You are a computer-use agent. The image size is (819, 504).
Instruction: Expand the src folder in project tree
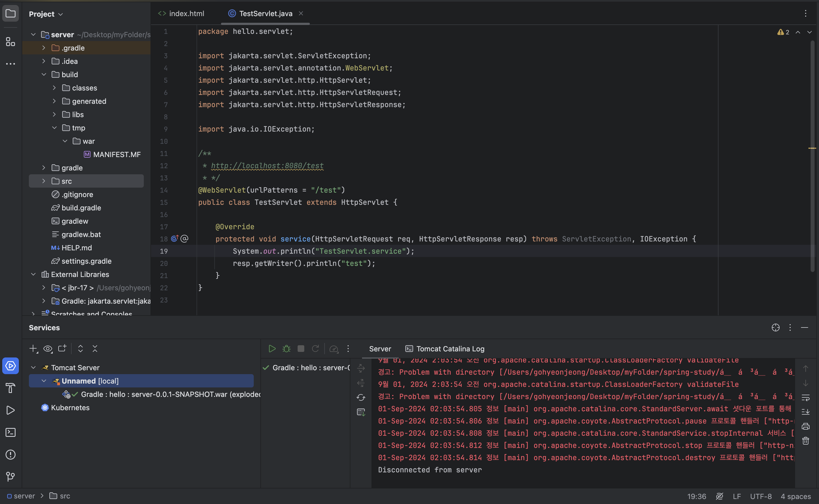(x=44, y=181)
